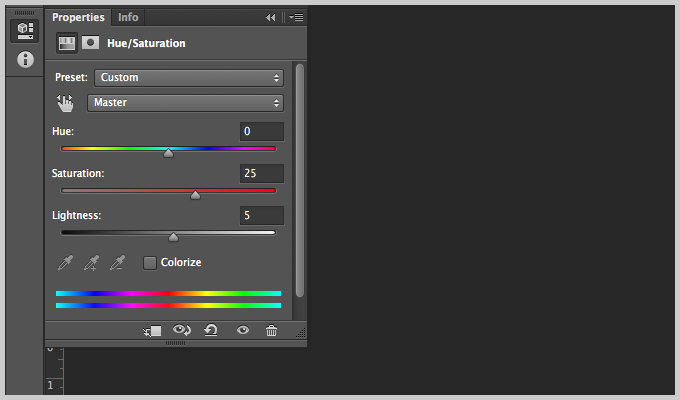680x400 pixels.
Task: Reset adjustment to defaults icon
Action: pos(211,330)
